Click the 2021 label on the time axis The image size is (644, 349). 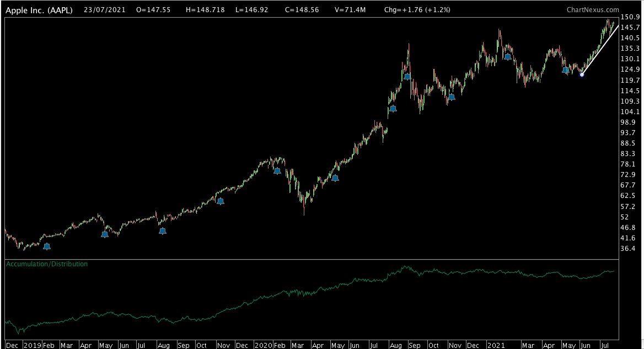coord(496,345)
